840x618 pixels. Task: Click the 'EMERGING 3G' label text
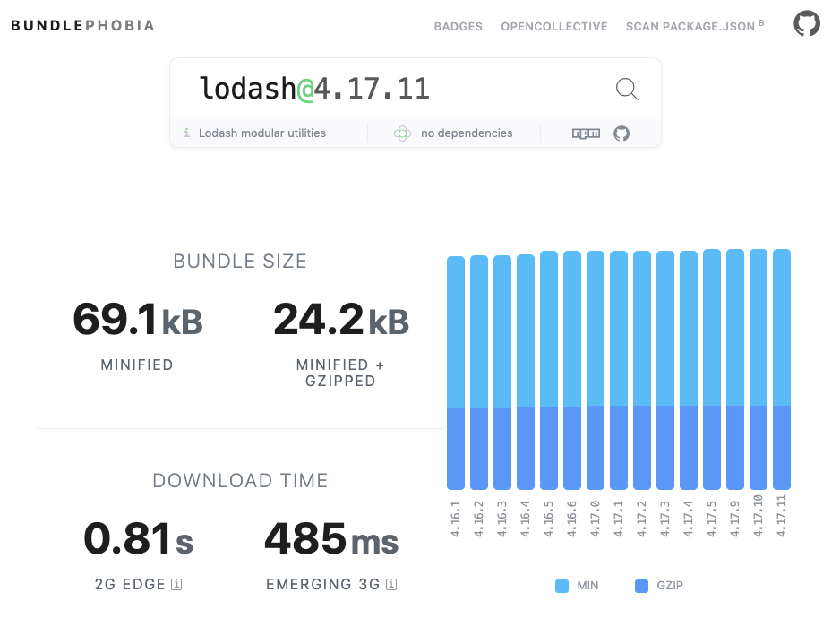[x=323, y=584]
